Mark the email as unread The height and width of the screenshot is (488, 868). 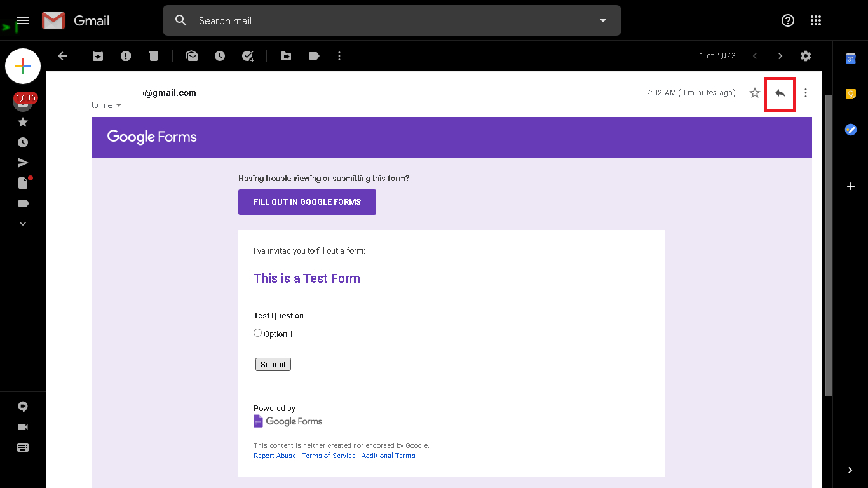point(192,56)
